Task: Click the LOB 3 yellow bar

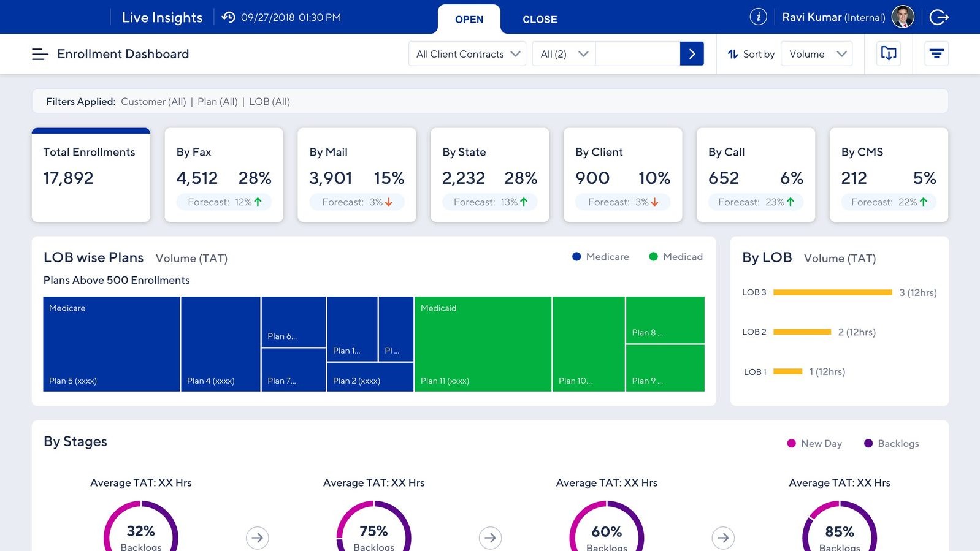Action: [833, 292]
